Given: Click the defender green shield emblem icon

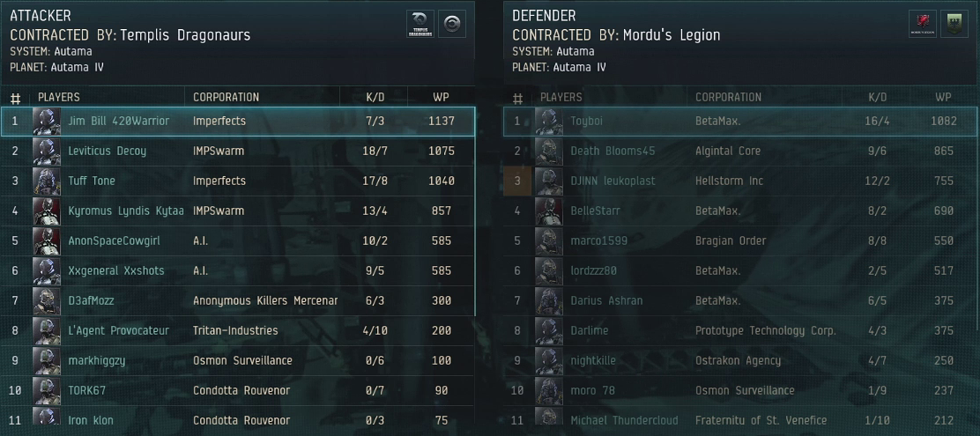Looking at the screenshot, I should click(954, 24).
